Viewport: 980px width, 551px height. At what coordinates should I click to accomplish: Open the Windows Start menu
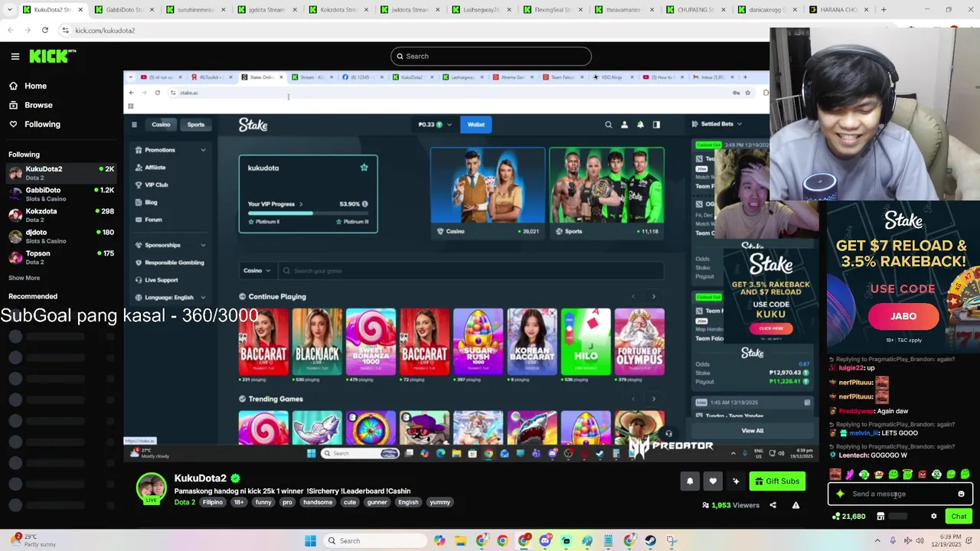tap(310, 541)
